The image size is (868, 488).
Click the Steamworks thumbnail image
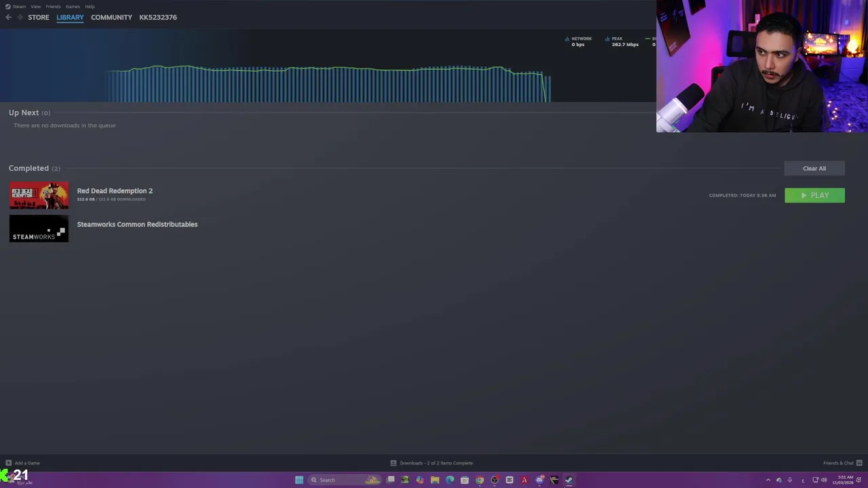(x=39, y=229)
